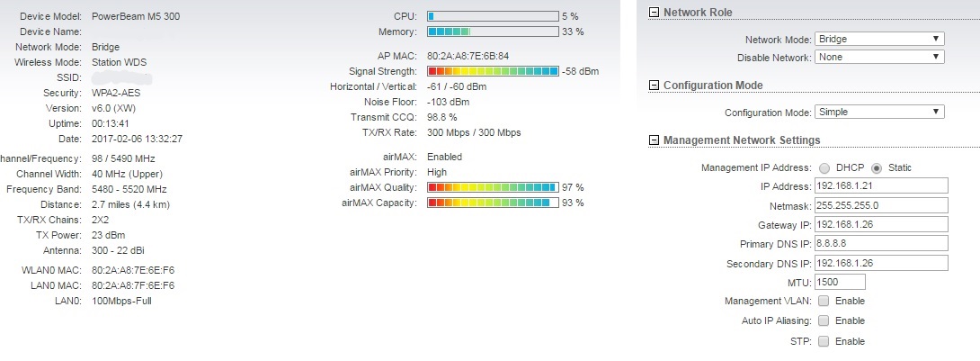980x361 pixels.
Task: Click the MTU input field
Action: 840,282
